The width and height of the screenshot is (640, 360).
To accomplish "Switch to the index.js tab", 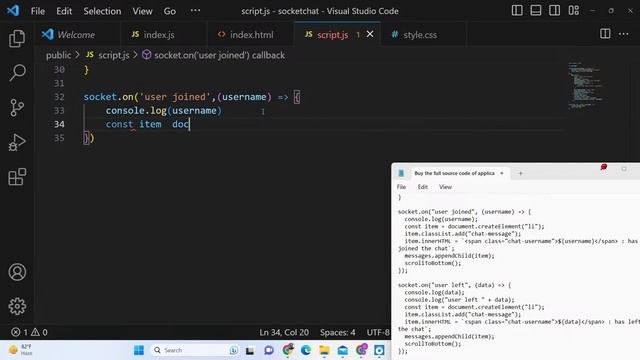I will coord(164,35).
